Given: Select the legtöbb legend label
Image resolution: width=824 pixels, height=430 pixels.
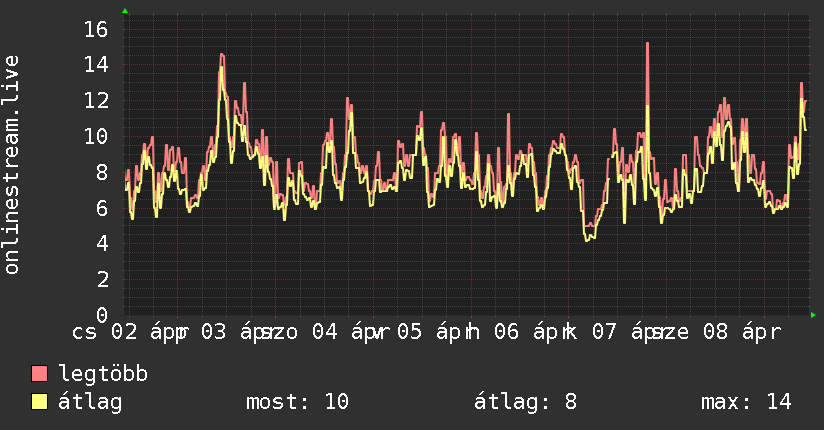Looking at the screenshot, I should tap(103, 373).
